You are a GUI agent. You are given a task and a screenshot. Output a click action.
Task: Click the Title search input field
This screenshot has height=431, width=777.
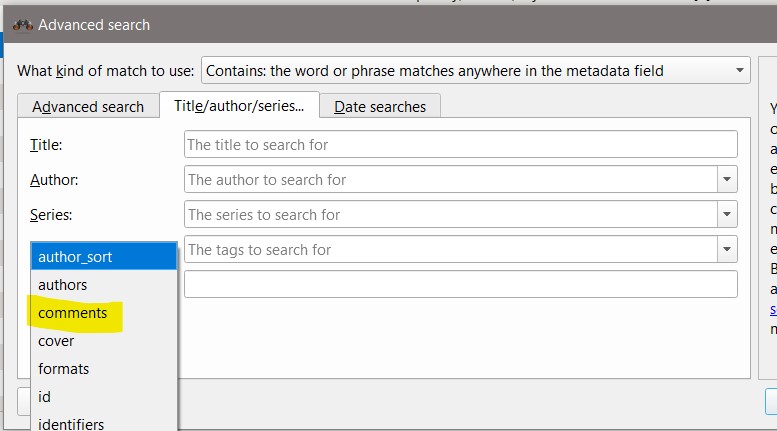(x=460, y=145)
